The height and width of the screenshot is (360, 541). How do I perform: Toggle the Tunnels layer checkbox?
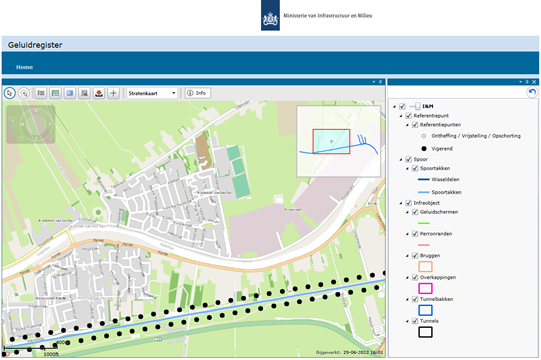(x=415, y=321)
